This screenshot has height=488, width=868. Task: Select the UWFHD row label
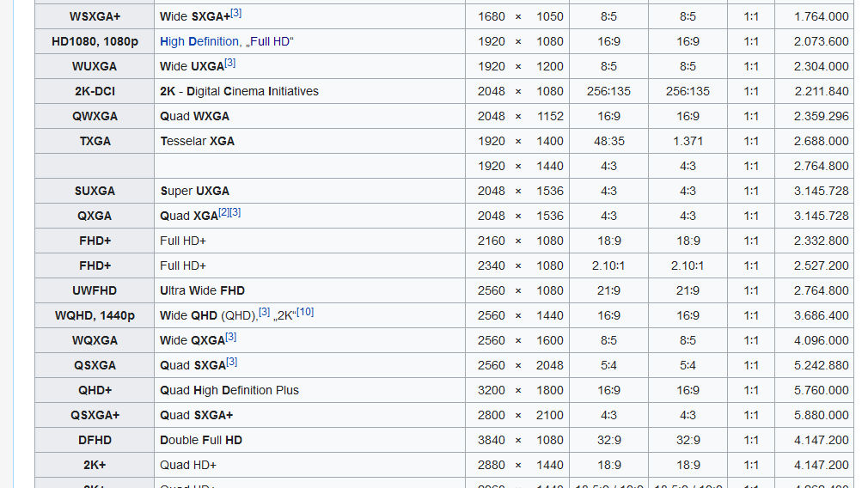(95, 290)
